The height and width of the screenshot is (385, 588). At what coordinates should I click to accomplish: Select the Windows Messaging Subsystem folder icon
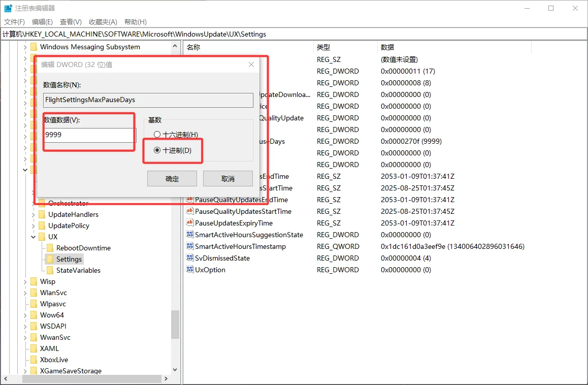tap(34, 47)
